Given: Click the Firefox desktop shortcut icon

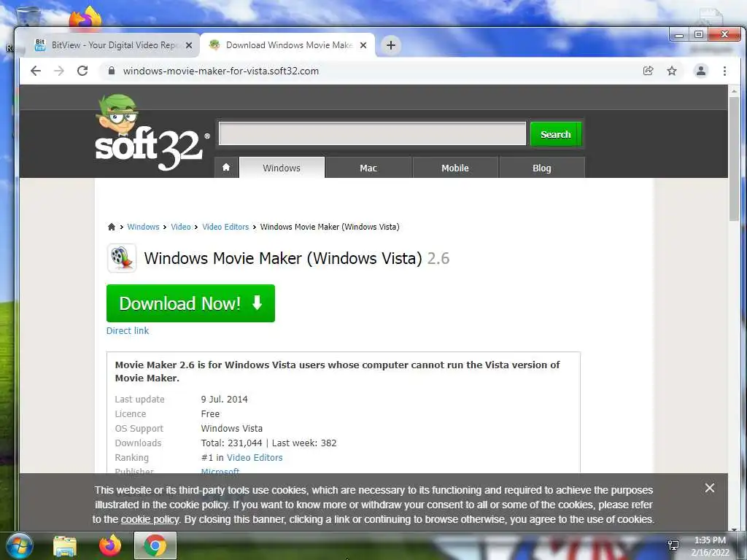Looking at the screenshot, I should (85, 17).
